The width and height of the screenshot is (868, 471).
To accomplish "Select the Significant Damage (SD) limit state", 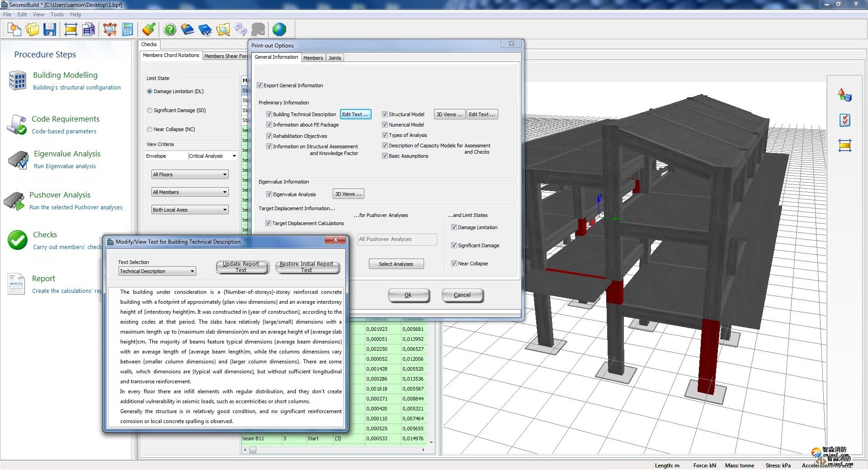I will [x=150, y=110].
